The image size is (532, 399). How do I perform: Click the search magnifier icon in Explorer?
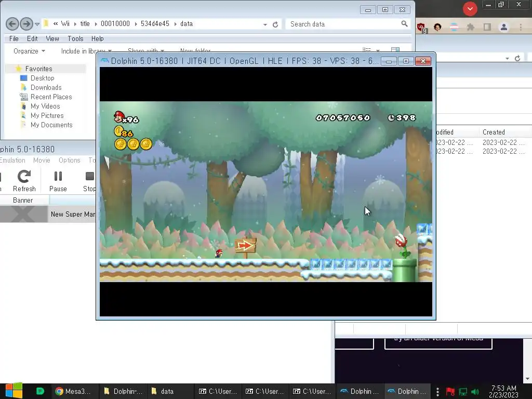pos(404,24)
